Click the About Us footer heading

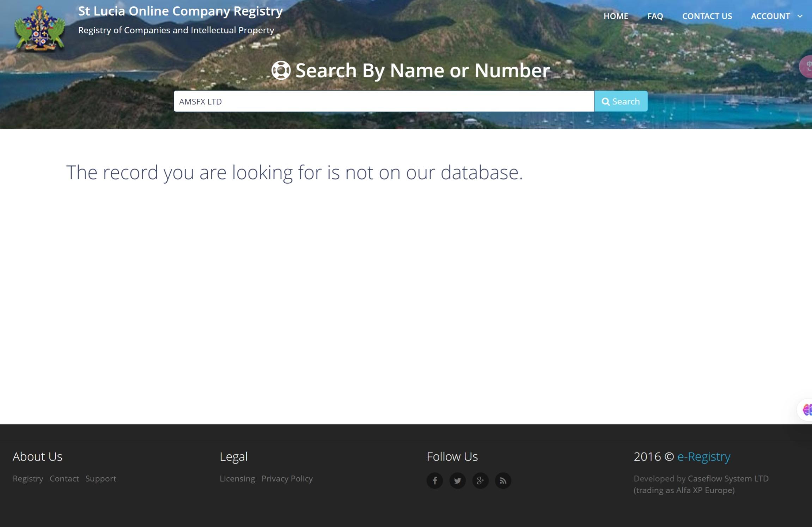click(x=37, y=456)
